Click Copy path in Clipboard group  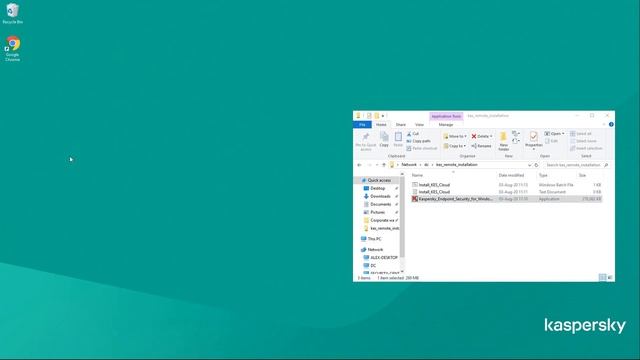point(418,141)
